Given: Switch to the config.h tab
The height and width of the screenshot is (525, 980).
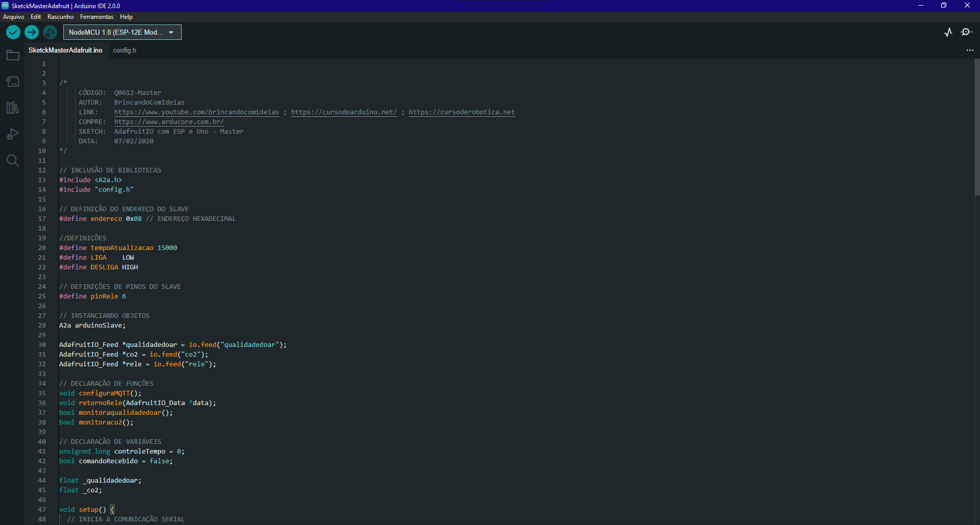Looking at the screenshot, I should pyautogui.click(x=125, y=51).
